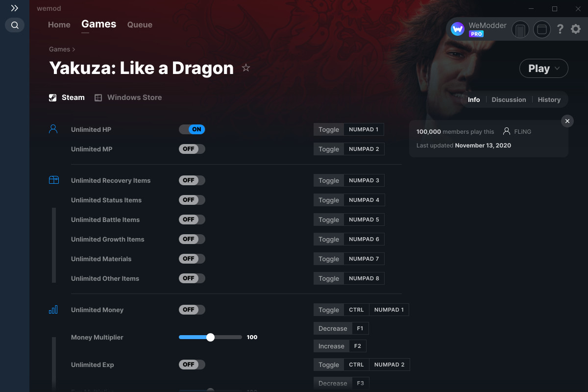Click the Games breadcrumb chevron
The image size is (588, 392).
[x=73, y=49]
